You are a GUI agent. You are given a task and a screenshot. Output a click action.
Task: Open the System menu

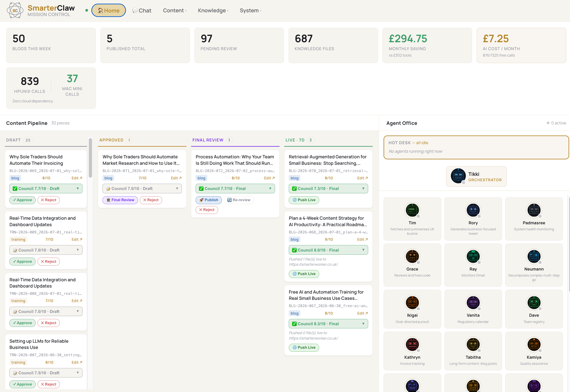[x=251, y=10]
